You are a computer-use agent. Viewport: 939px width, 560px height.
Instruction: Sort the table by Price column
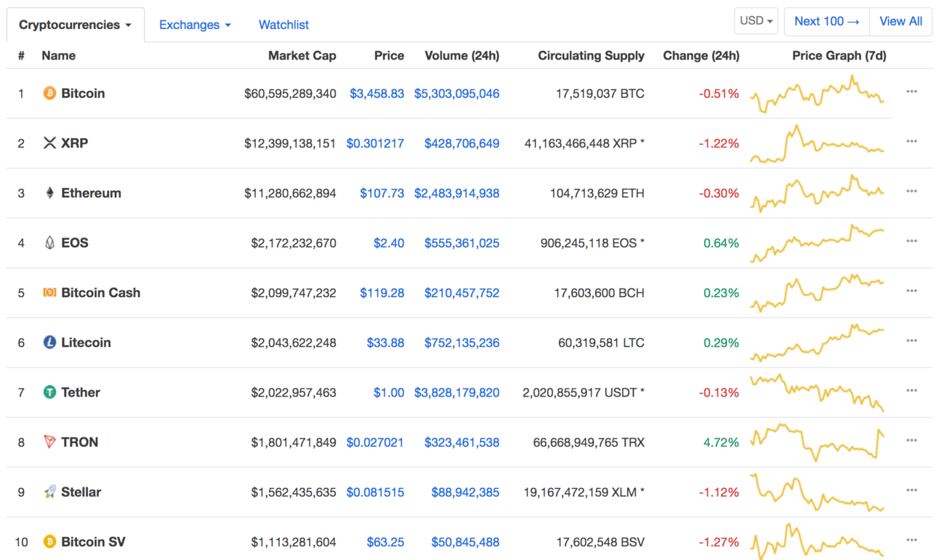[389, 55]
